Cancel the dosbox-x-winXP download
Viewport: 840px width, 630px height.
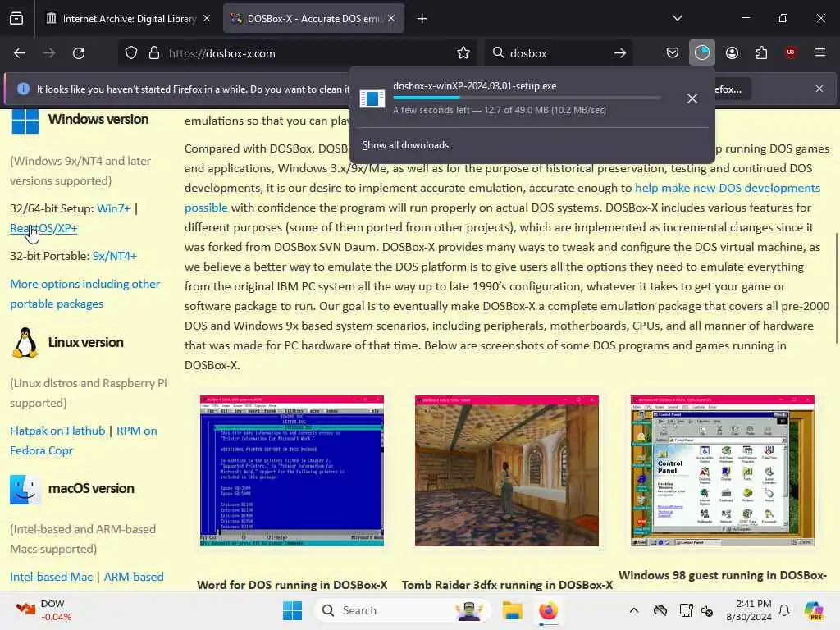(x=692, y=98)
